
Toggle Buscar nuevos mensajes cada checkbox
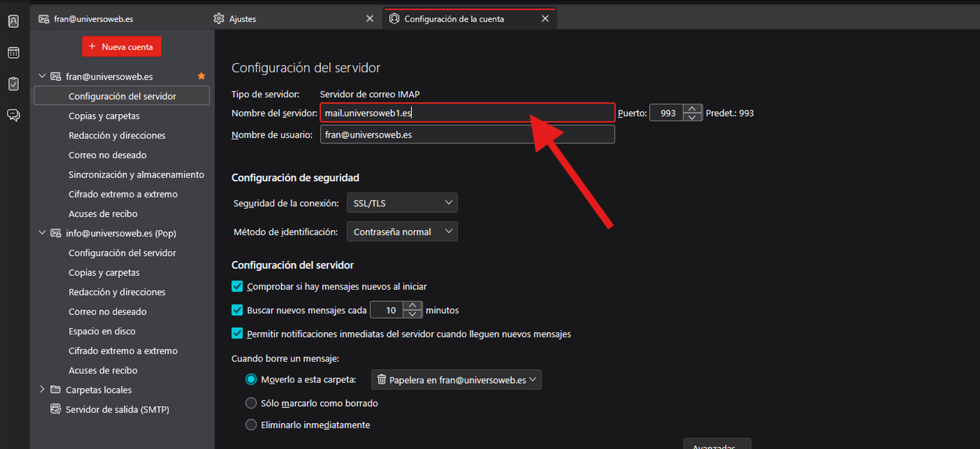tap(237, 310)
